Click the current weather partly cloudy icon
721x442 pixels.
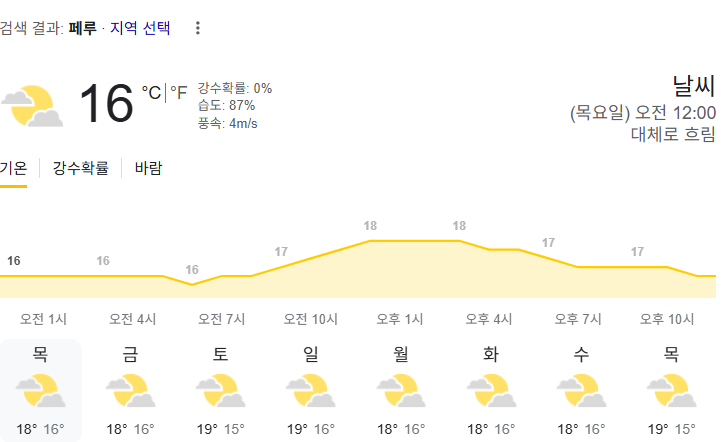(32, 106)
